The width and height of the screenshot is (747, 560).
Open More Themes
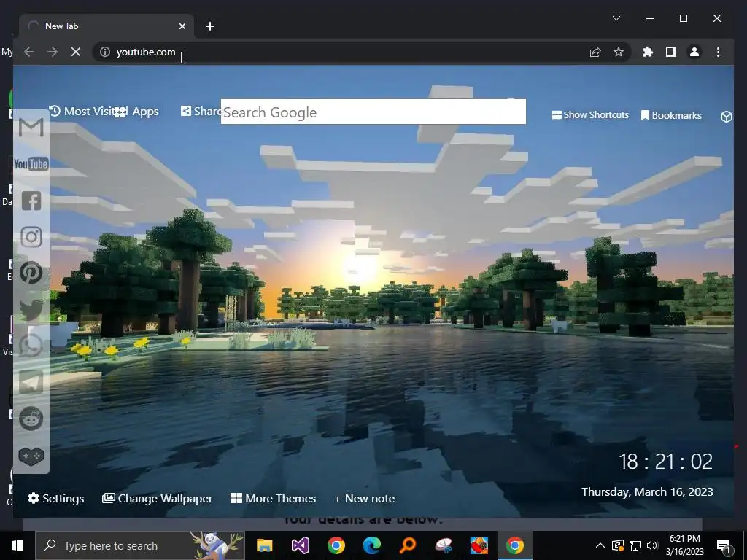tap(273, 498)
